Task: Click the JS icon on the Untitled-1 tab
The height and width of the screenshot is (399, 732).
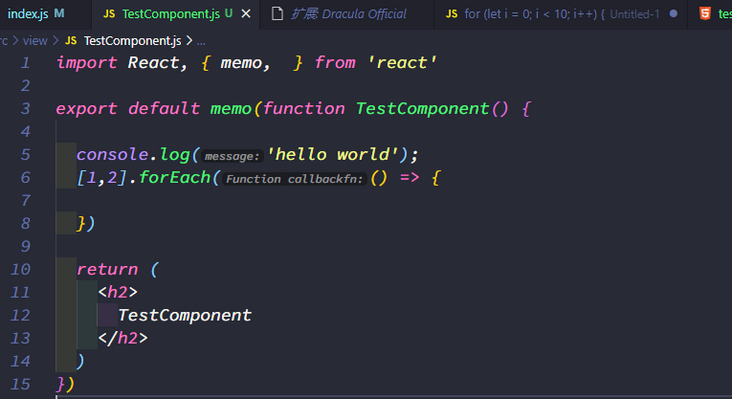Action: tap(451, 14)
